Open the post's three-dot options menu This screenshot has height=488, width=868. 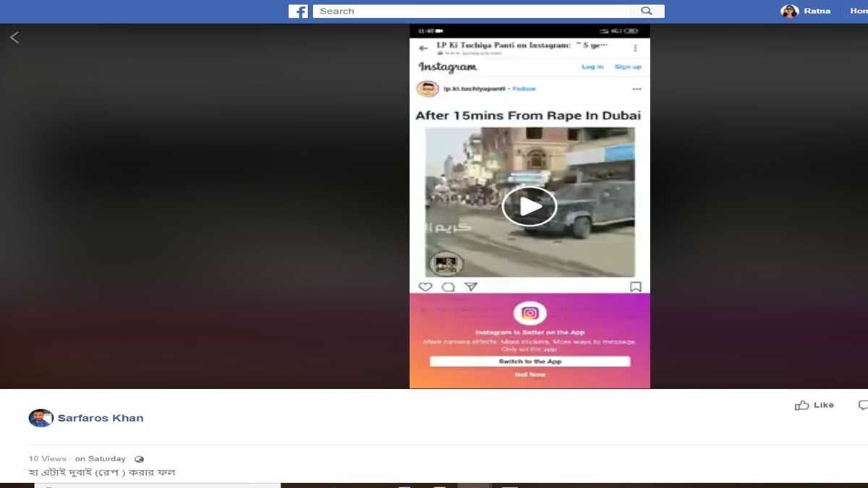coord(637,89)
